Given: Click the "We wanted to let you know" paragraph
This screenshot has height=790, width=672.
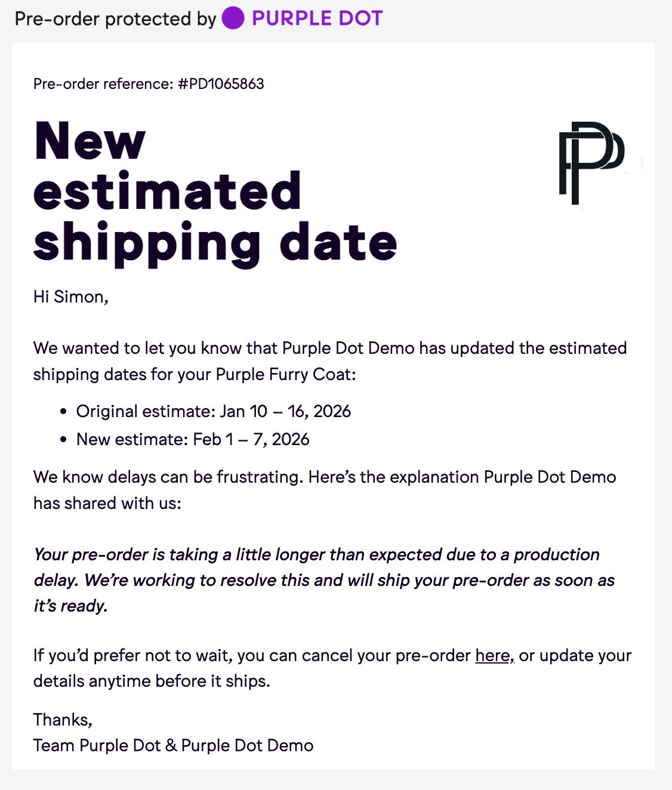Looking at the screenshot, I should (x=329, y=348).
